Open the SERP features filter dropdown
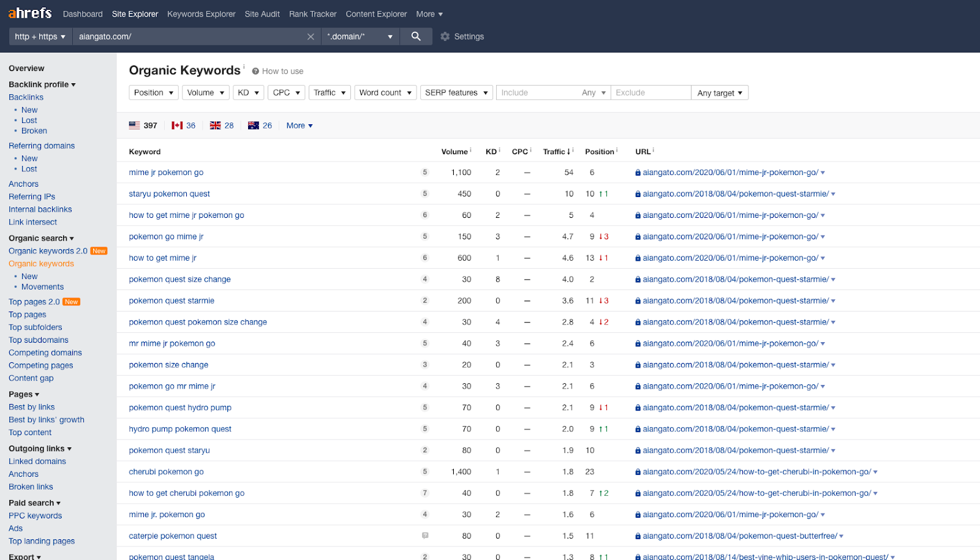This screenshot has height=560, width=980. coord(456,92)
